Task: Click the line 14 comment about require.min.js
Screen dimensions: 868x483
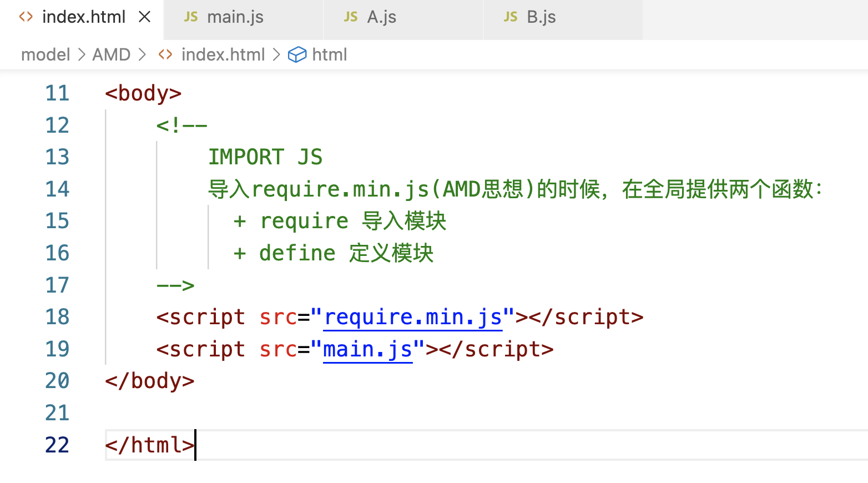Action: [x=516, y=189]
